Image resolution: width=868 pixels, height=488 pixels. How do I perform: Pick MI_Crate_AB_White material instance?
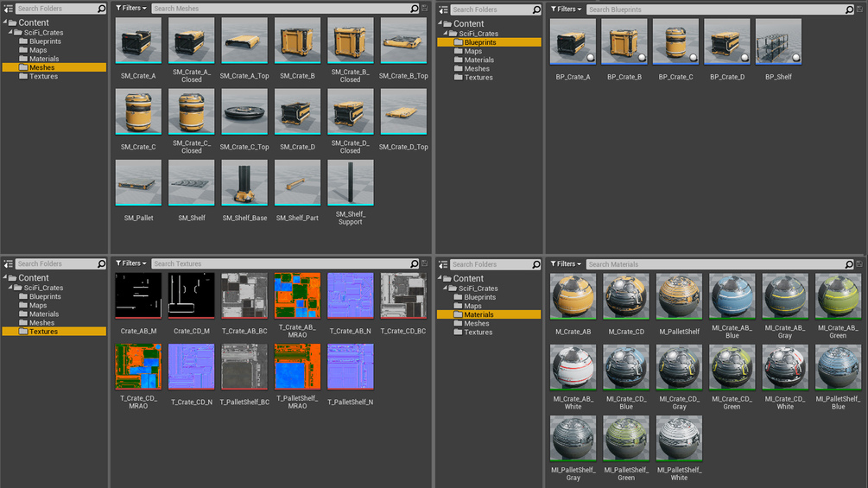click(x=573, y=367)
